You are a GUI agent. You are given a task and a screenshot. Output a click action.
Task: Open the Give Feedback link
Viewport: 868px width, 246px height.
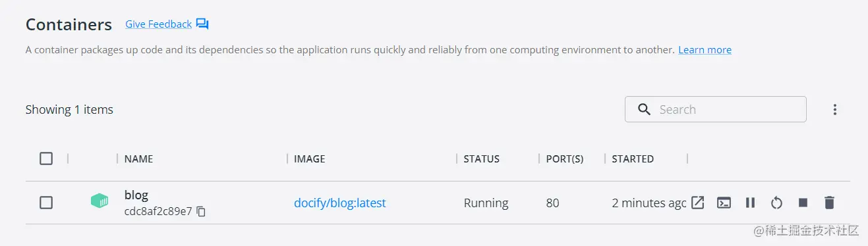(159, 24)
